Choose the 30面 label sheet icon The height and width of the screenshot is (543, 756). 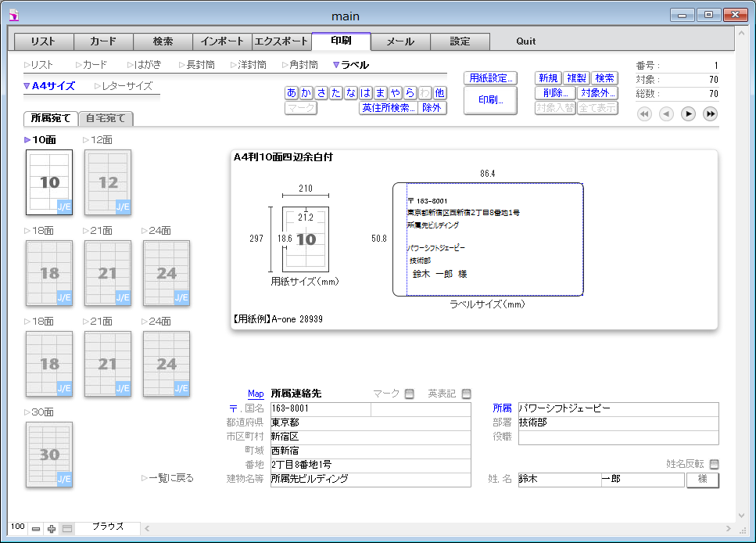[x=49, y=455]
